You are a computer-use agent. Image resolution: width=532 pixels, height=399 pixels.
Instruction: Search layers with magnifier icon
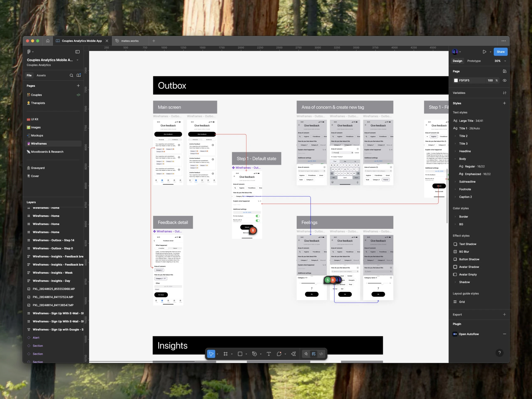(x=71, y=75)
